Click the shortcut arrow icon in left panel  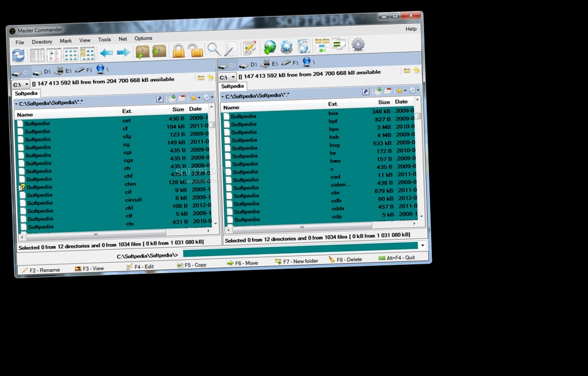tap(160, 99)
